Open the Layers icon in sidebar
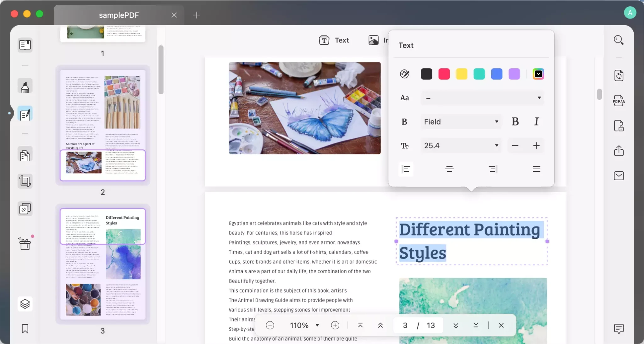The image size is (644, 344). [25, 304]
